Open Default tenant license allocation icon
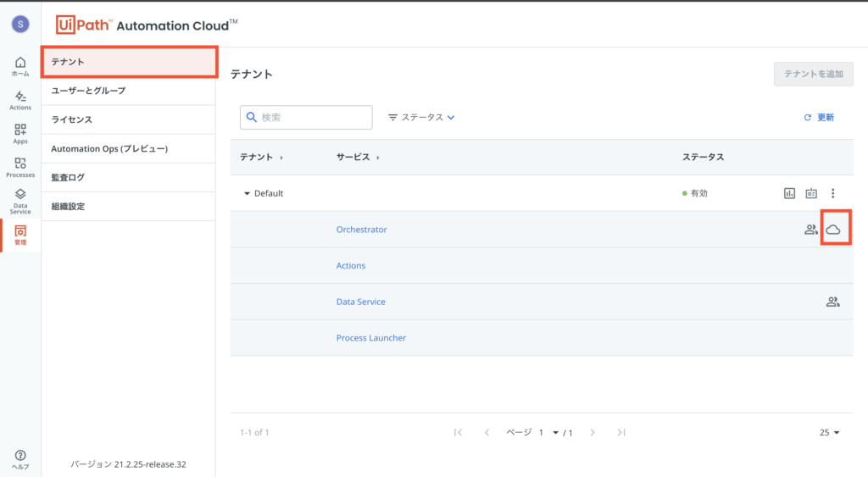Viewport: 868px width, 477px height. pos(811,193)
